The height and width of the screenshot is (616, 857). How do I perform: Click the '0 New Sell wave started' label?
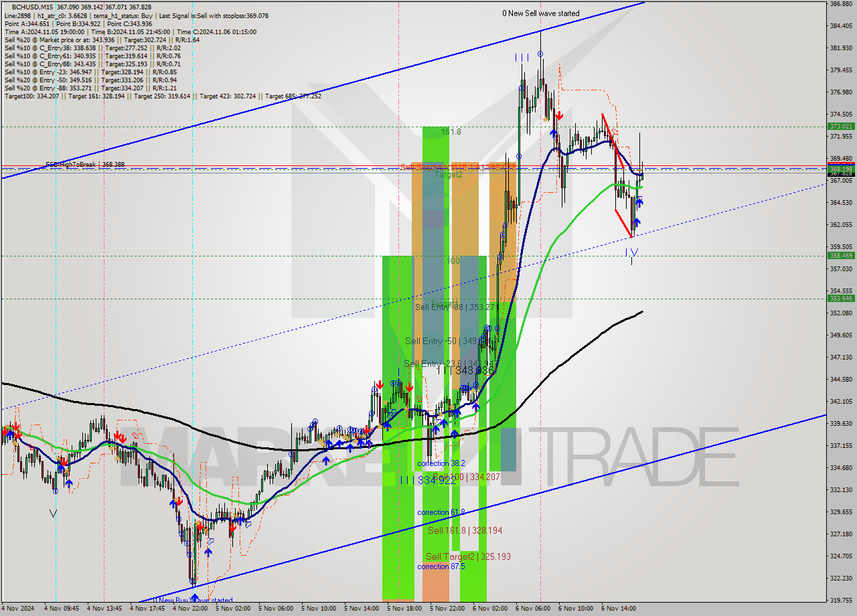(541, 13)
